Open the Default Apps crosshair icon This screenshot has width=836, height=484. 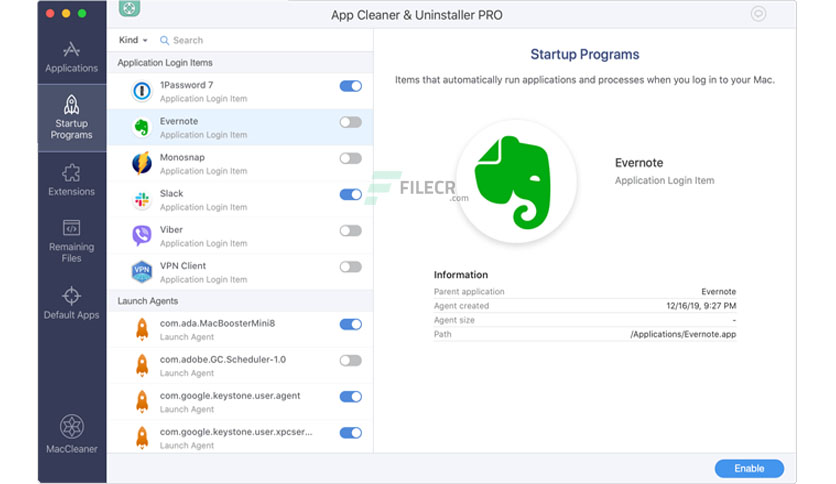tap(71, 295)
